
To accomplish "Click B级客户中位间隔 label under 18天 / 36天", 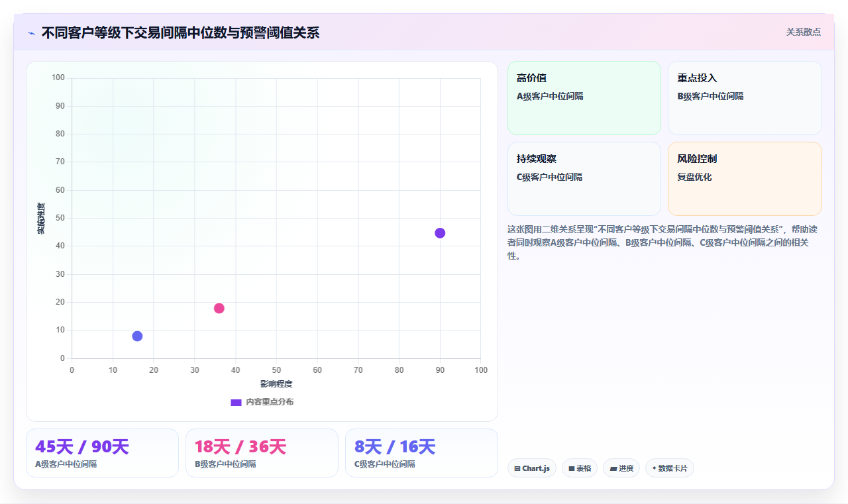I will click(x=226, y=464).
